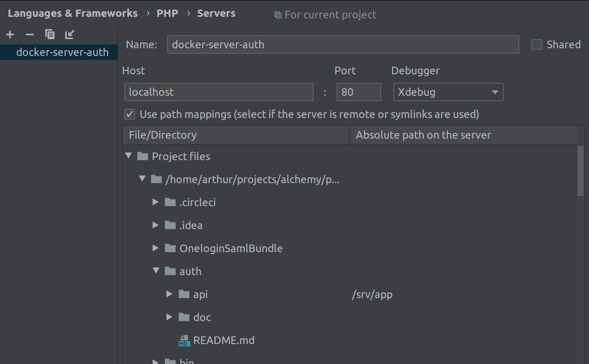The width and height of the screenshot is (589, 364).
Task: Click the .idea folder icon
Action: tap(170, 225)
